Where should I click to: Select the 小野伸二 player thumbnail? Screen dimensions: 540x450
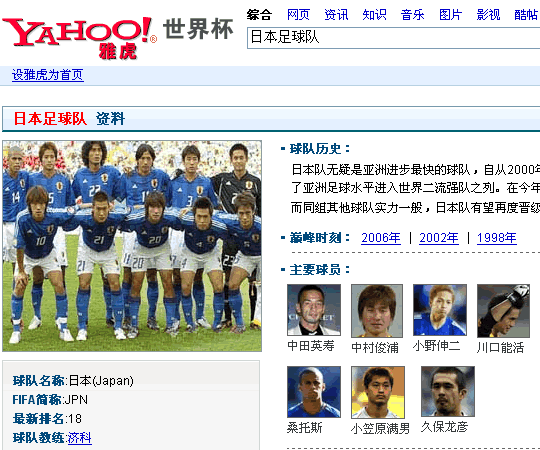point(440,310)
